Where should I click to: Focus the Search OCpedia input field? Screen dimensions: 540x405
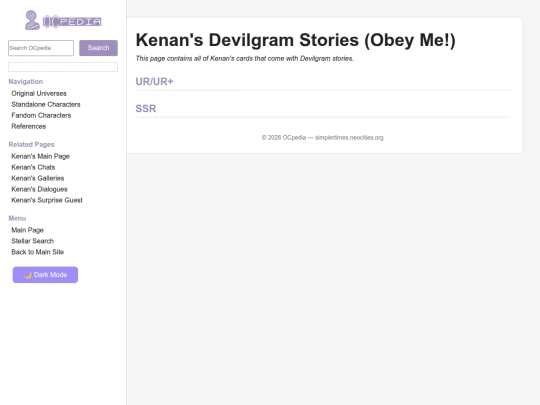[41, 48]
